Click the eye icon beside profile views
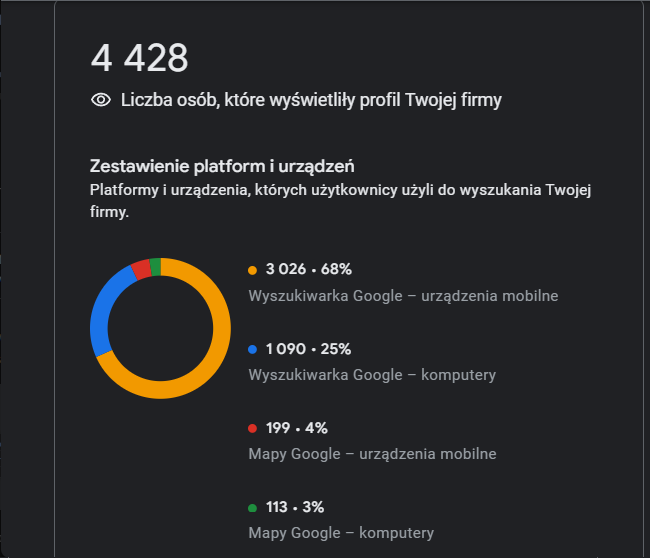This screenshot has width=650, height=558. (x=100, y=100)
